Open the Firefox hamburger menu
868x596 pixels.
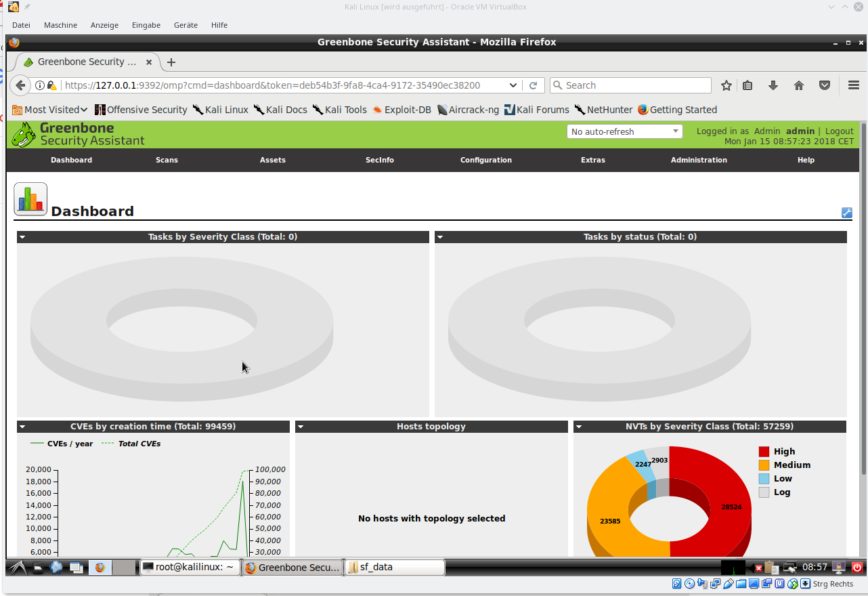(x=854, y=85)
